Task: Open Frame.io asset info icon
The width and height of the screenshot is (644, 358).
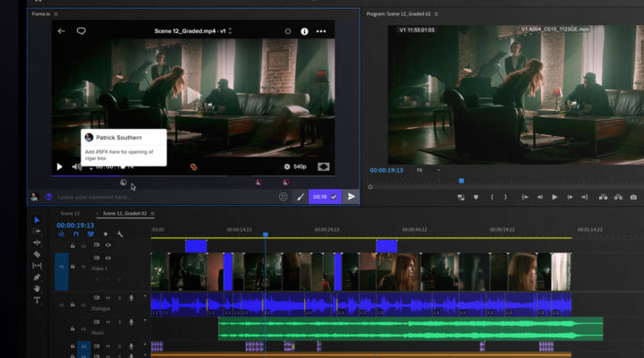Action: pos(304,31)
